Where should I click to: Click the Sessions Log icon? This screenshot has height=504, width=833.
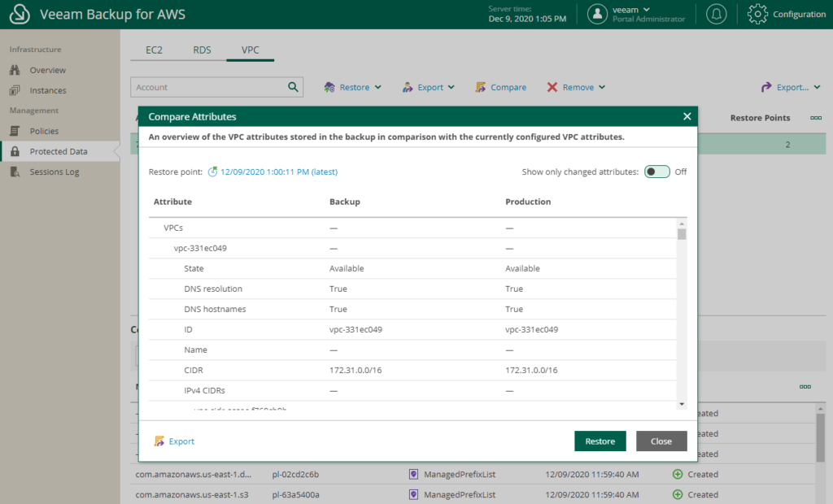coord(15,172)
